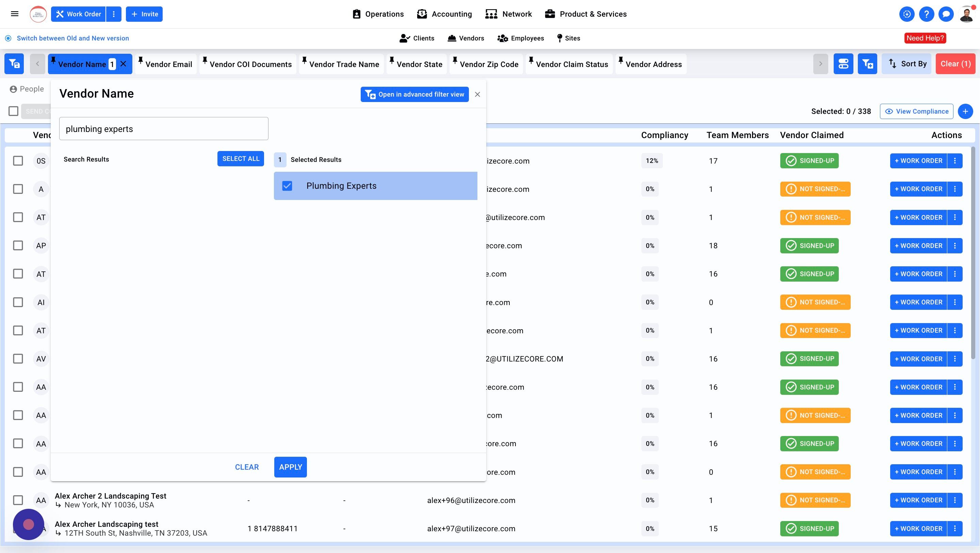Image resolution: width=980 pixels, height=553 pixels.
Task: Remove the Vendor Name filter chip with X
Action: pos(123,64)
